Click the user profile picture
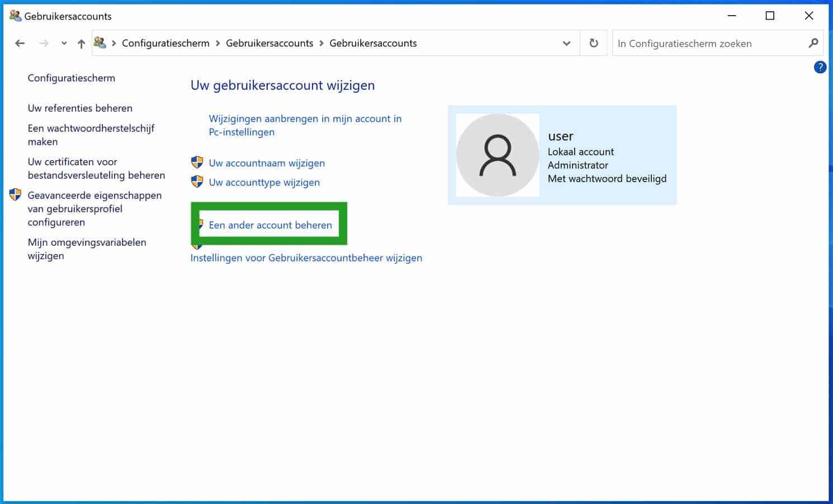 [x=498, y=155]
